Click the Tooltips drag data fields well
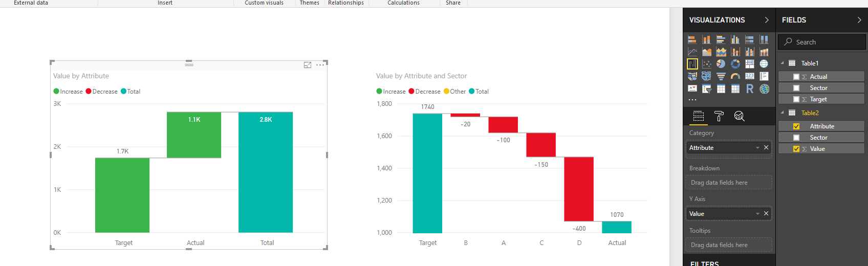 coord(729,245)
